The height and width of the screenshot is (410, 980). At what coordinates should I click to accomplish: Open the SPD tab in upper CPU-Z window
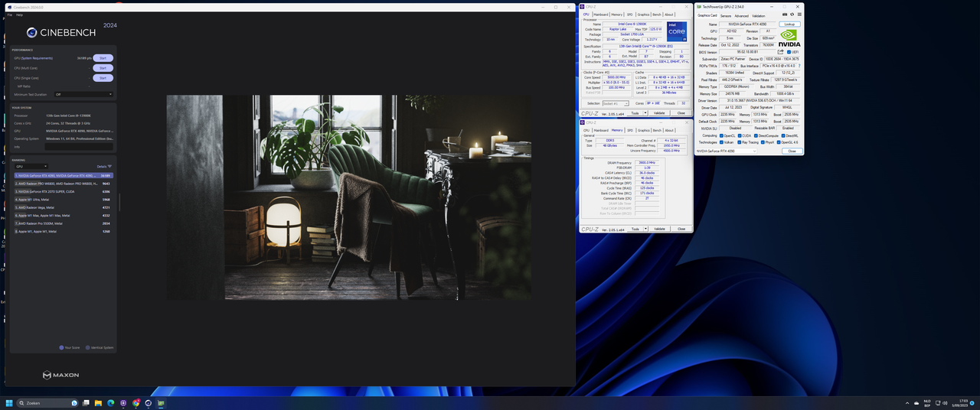[630, 14]
